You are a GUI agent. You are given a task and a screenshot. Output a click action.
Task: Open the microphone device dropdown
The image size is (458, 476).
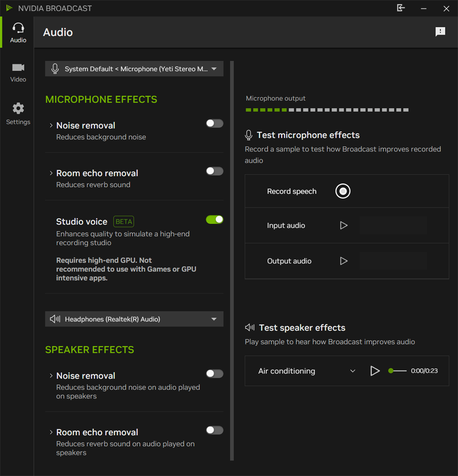[x=214, y=69]
